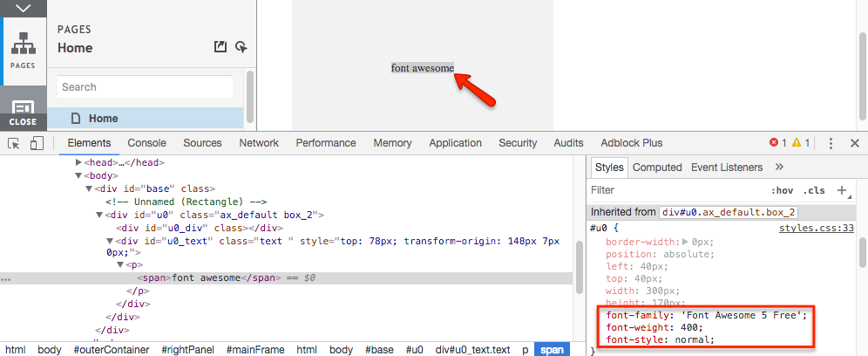Open the styles.css:33 source link

[x=816, y=229]
